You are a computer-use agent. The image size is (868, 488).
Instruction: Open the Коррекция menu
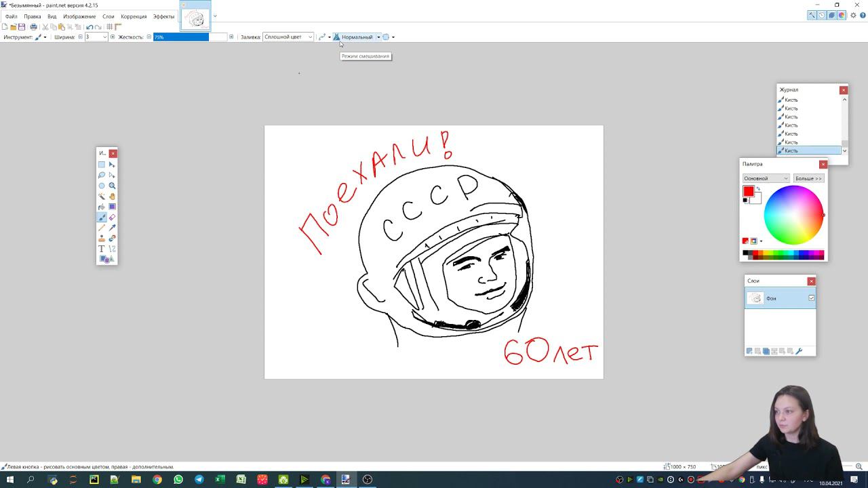coord(134,16)
